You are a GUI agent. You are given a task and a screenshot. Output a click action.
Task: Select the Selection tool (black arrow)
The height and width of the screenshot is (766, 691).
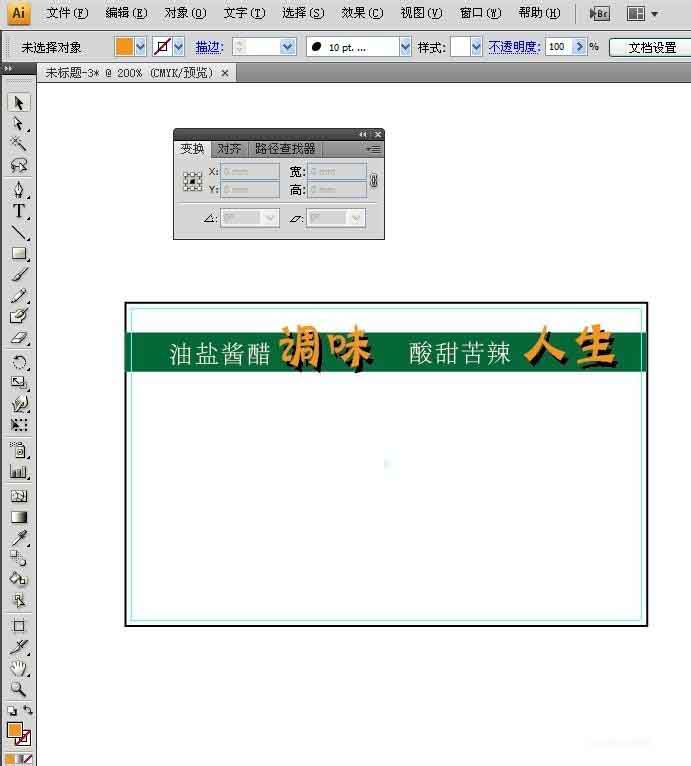[19, 103]
